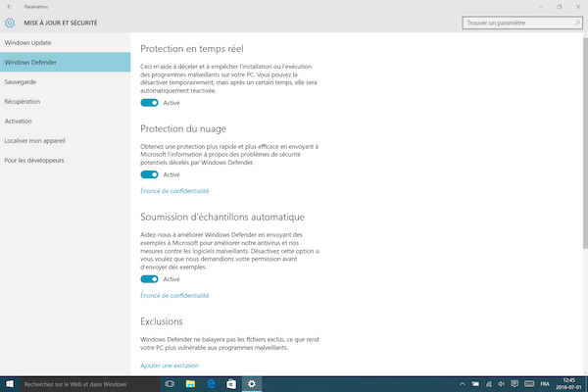The image size is (588, 392).
Task: Open the settings gear home icon
Action: tap(10, 23)
